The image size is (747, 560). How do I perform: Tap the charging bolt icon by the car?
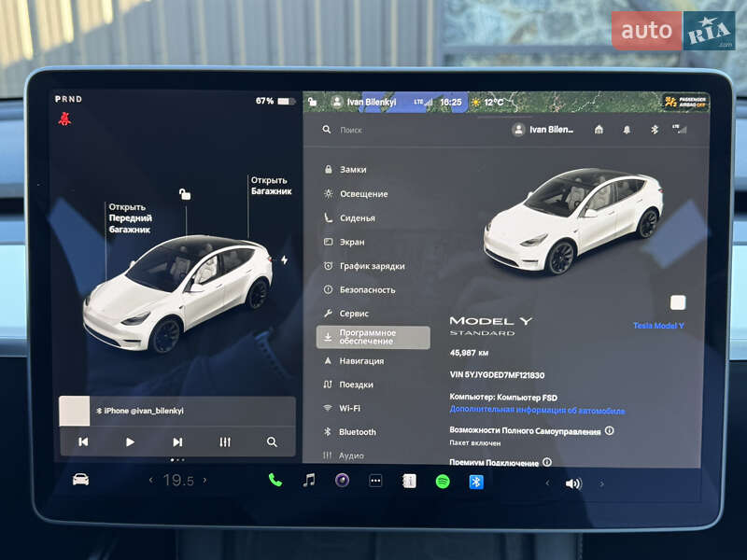coord(284,260)
